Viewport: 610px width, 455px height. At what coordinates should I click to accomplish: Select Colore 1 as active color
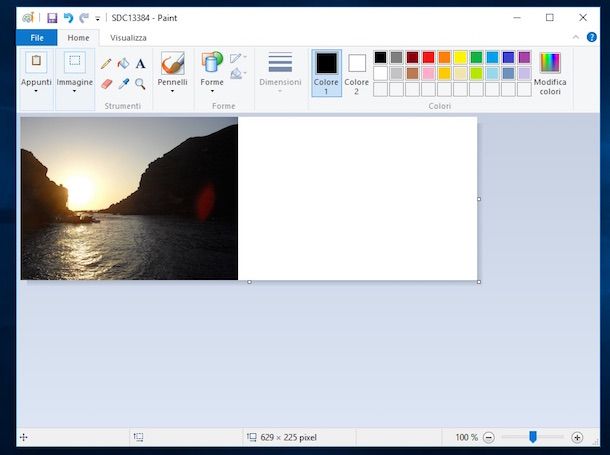[326, 72]
